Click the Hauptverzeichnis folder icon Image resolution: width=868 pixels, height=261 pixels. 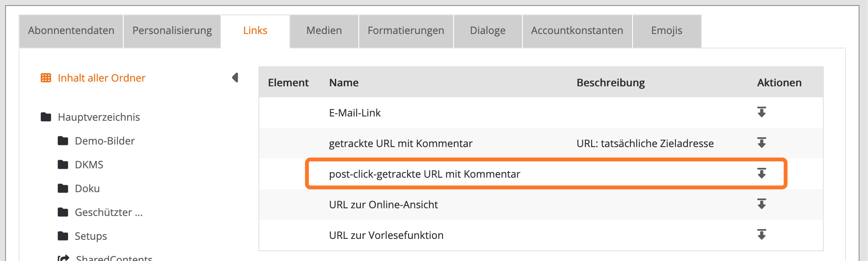(46, 117)
